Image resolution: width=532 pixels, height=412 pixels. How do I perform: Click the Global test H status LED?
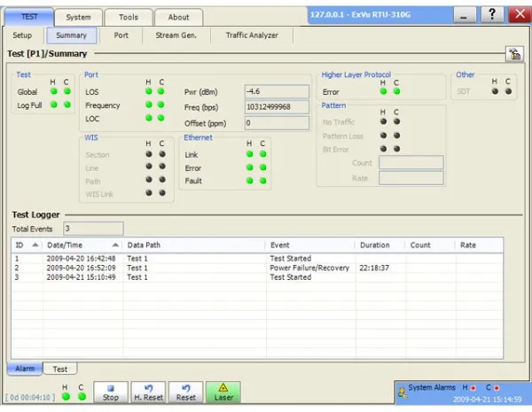[53, 91]
